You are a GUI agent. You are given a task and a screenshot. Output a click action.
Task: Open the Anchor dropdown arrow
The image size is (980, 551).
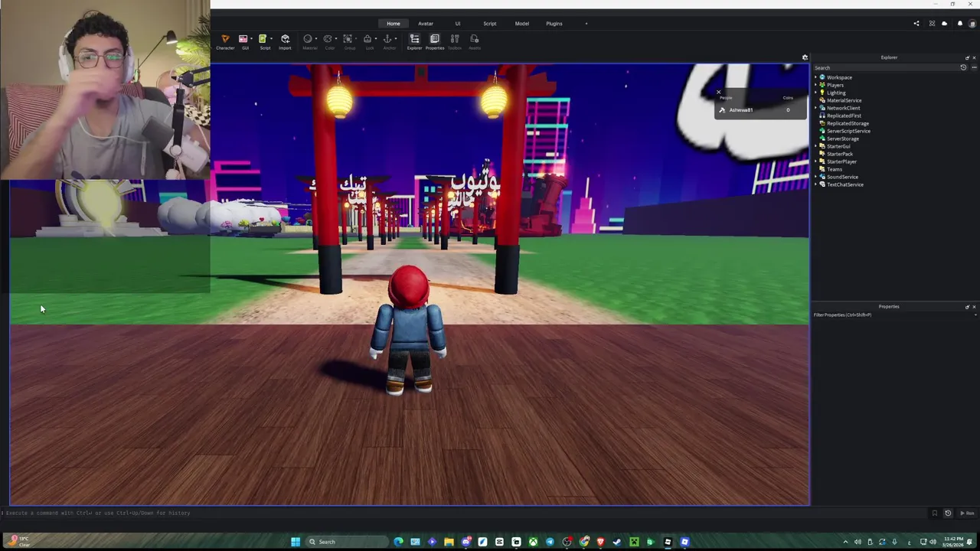tap(396, 39)
